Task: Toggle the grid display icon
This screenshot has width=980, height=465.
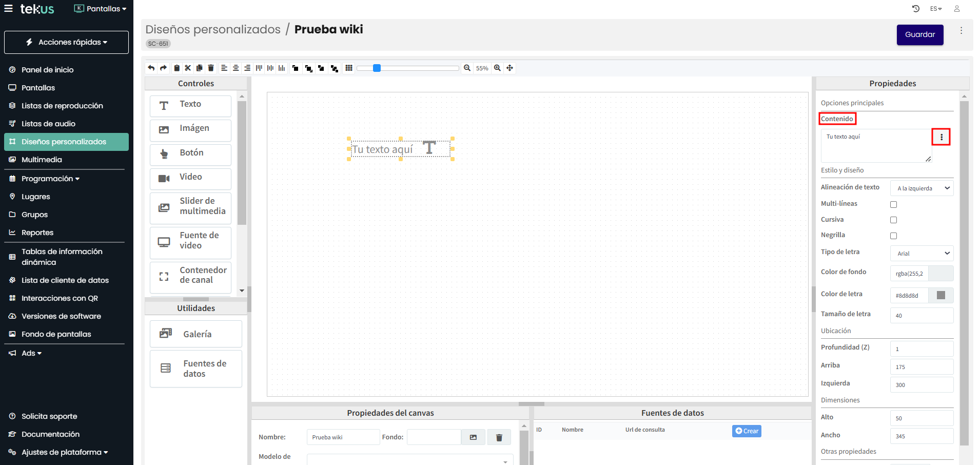Action: click(x=349, y=68)
